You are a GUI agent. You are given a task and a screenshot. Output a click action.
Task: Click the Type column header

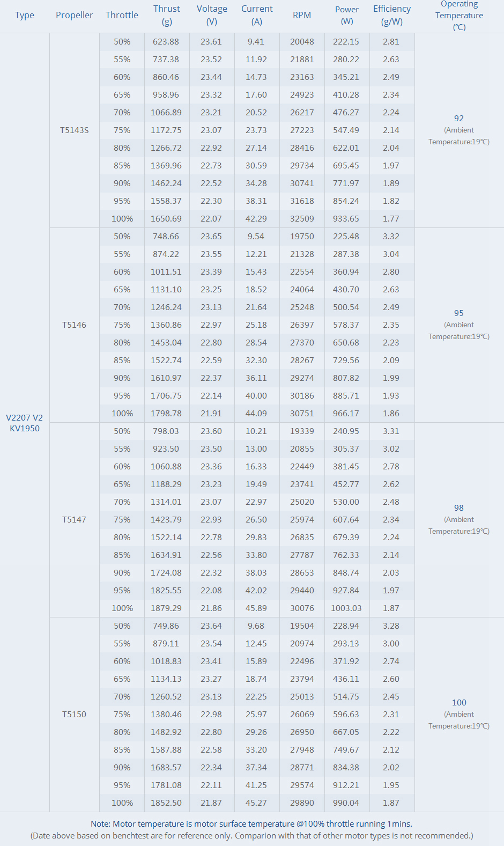coord(25,16)
